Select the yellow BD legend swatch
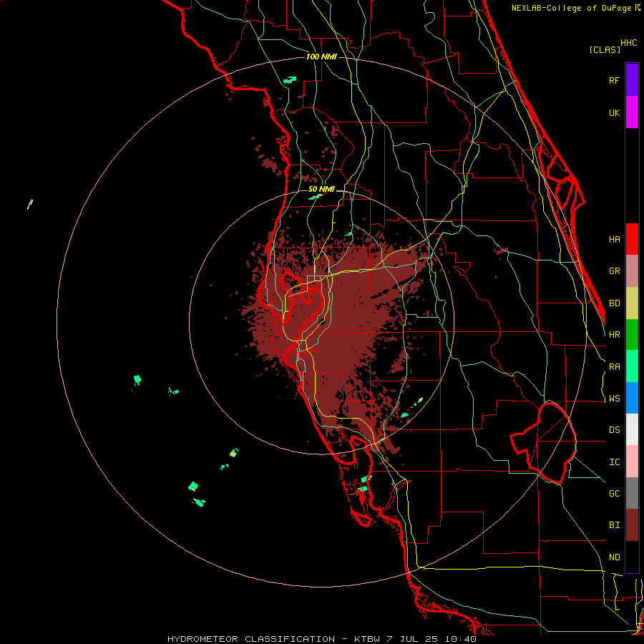Image resolution: width=644 pixels, height=644 pixels. pos(632,303)
